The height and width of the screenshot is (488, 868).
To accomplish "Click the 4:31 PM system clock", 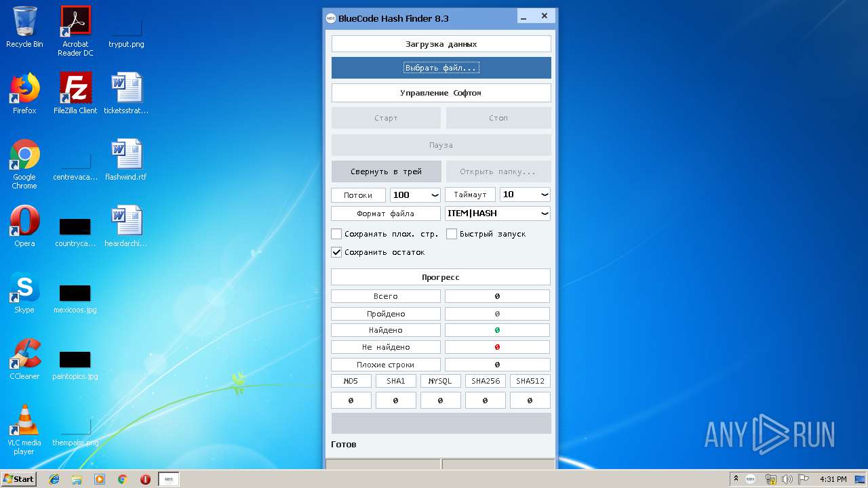I will [x=833, y=479].
